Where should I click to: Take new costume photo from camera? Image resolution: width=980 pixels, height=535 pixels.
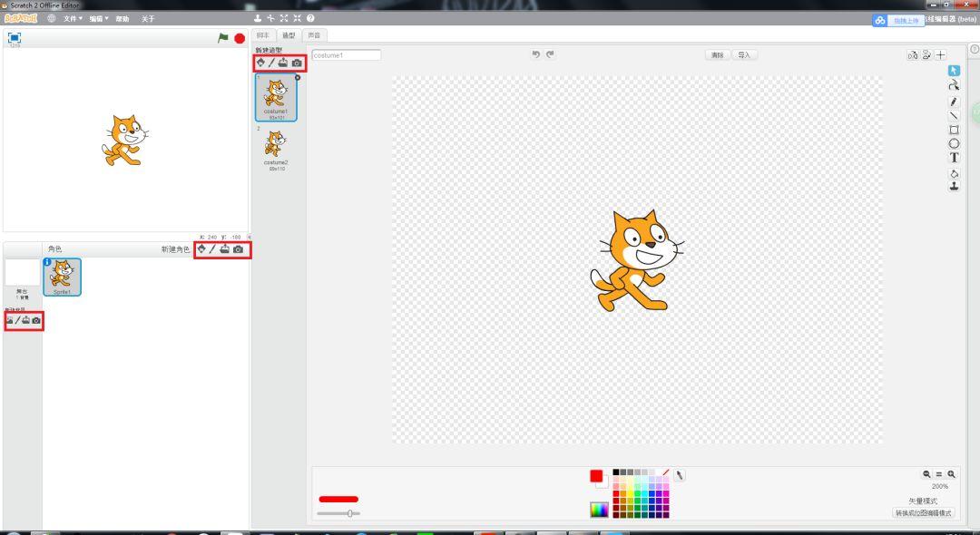[297, 63]
